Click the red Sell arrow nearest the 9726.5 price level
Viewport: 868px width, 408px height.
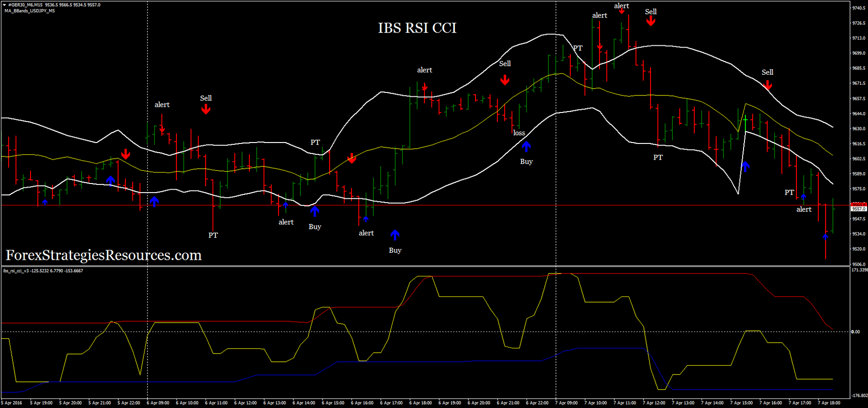click(651, 21)
